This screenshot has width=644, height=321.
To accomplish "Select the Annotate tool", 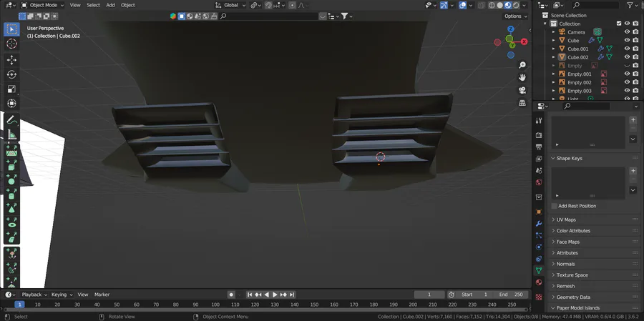I will 11,120.
